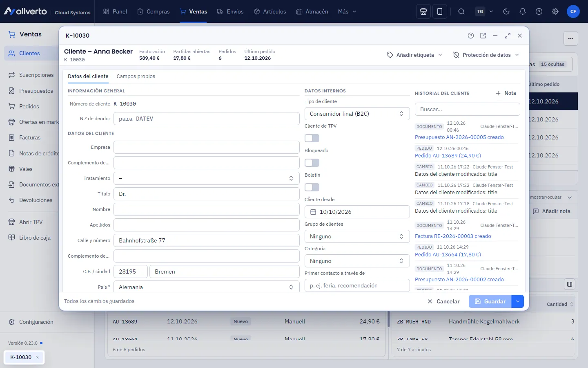Open help icon in K-10030 dialog header
Viewport: 588px width, 368px height.
pyautogui.click(x=471, y=36)
